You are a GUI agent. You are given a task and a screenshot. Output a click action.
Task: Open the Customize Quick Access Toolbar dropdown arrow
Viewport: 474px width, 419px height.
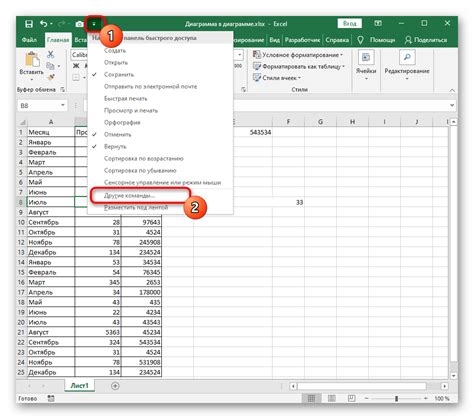(94, 24)
